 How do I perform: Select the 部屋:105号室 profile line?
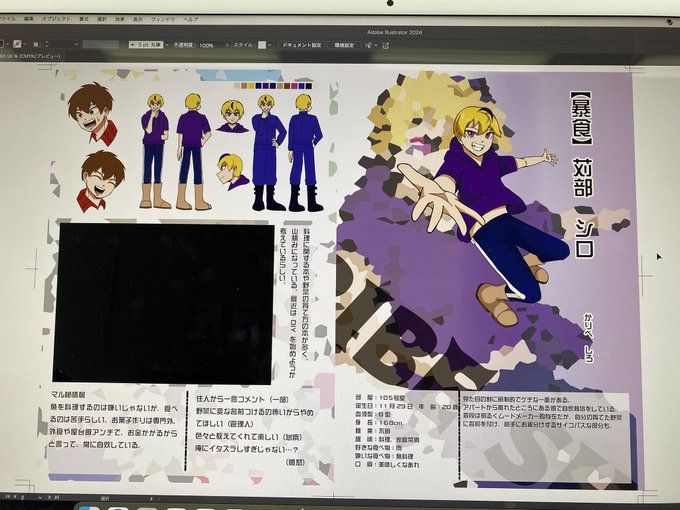(x=380, y=398)
